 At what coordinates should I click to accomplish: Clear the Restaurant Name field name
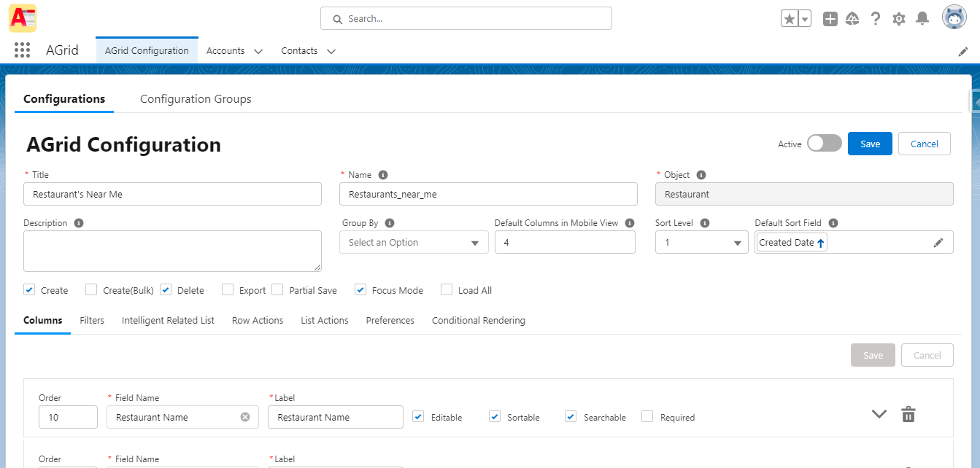click(245, 417)
